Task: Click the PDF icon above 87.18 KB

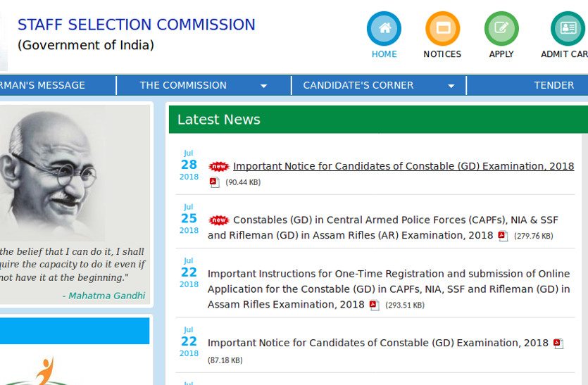Action: tap(558, 343)
